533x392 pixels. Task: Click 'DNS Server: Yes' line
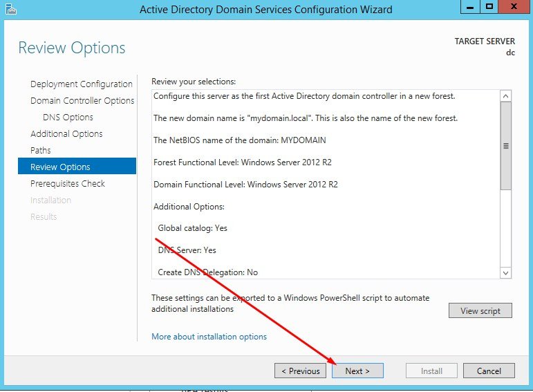pos(187,250)
